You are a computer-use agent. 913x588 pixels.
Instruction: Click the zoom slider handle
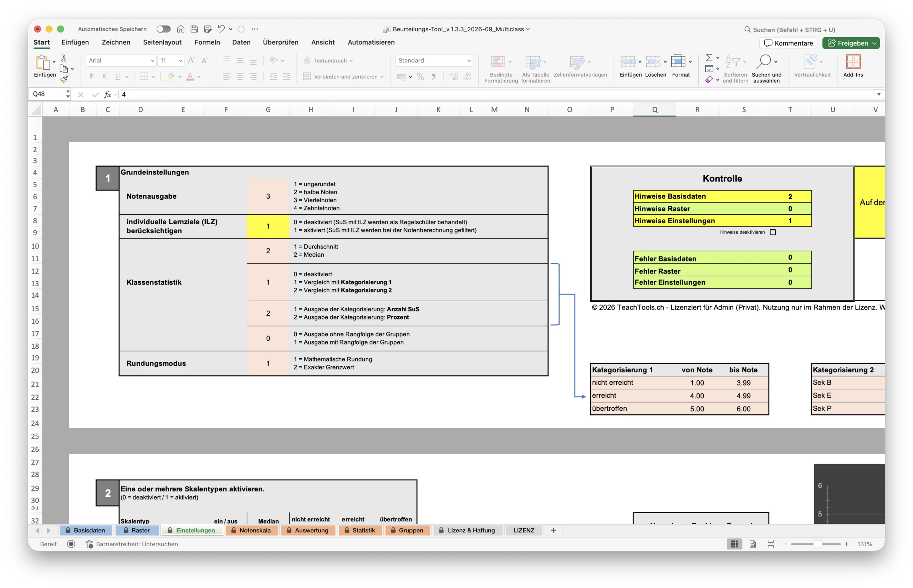click(x=817, y=544)
